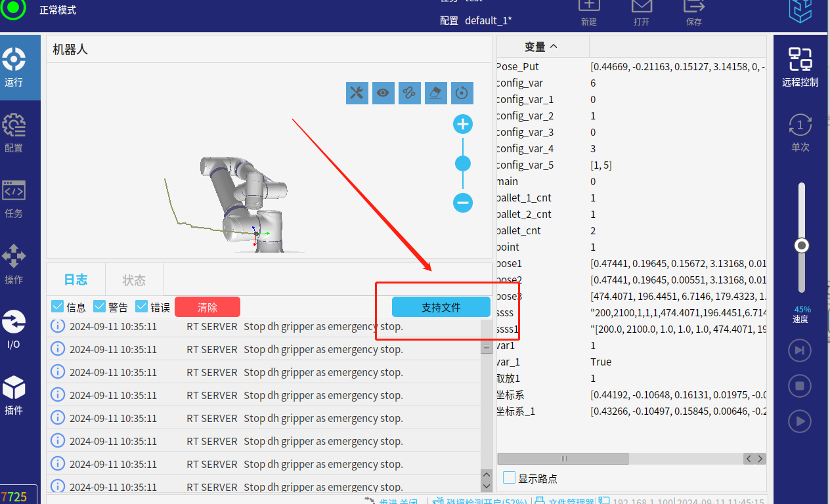
Task: Open 远程控制 remote control
Action: click(x=800, y=68)
